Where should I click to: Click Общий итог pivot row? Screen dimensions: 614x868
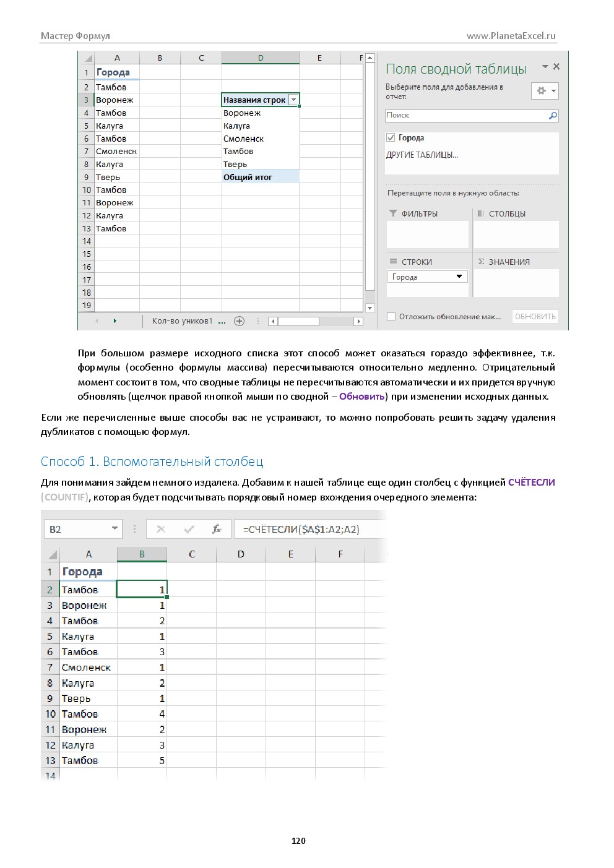pos(261,178)
